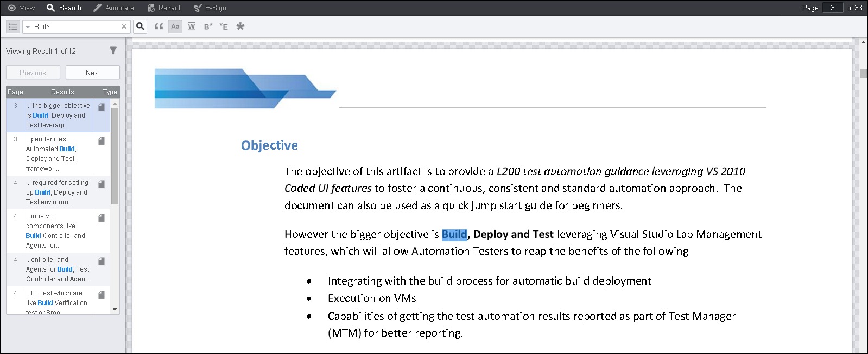868x354 pixels.
Task: Go to the E-Sign tab
Action: 210,8
